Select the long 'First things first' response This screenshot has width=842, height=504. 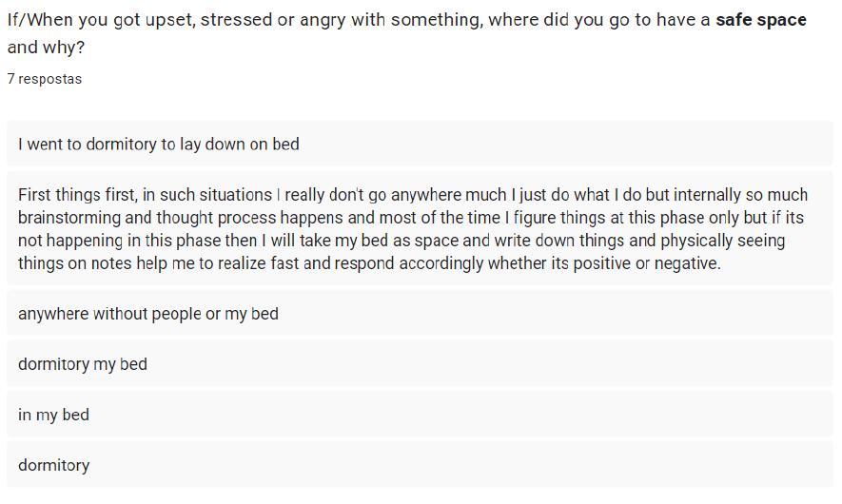click(x=420, y=228)
